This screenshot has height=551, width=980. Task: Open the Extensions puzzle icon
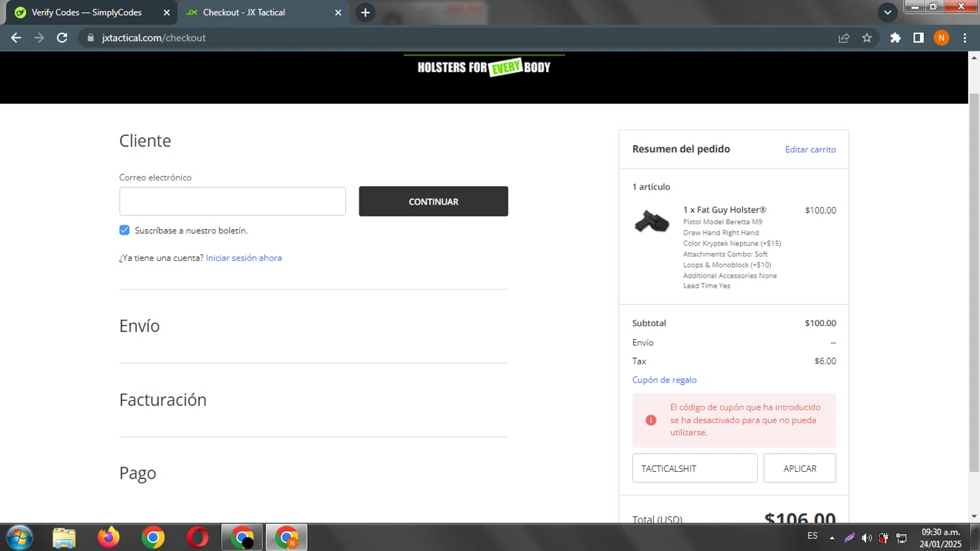pos(896,38)
